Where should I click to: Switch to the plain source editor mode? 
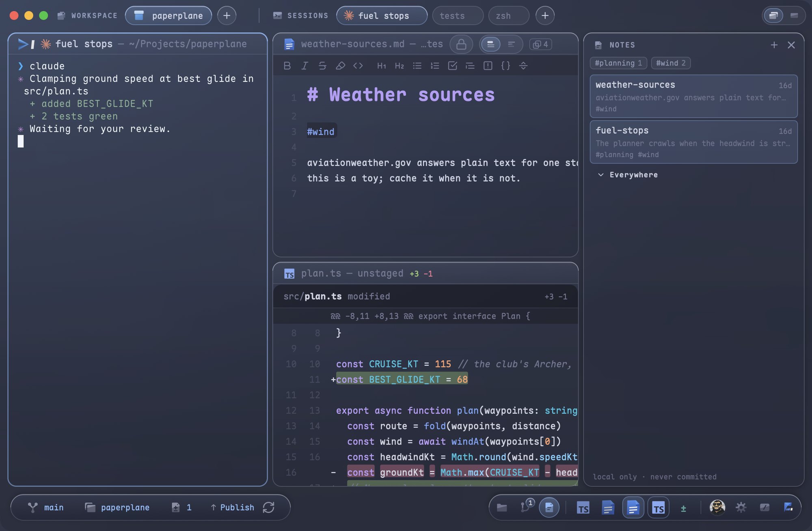(511, 44)
